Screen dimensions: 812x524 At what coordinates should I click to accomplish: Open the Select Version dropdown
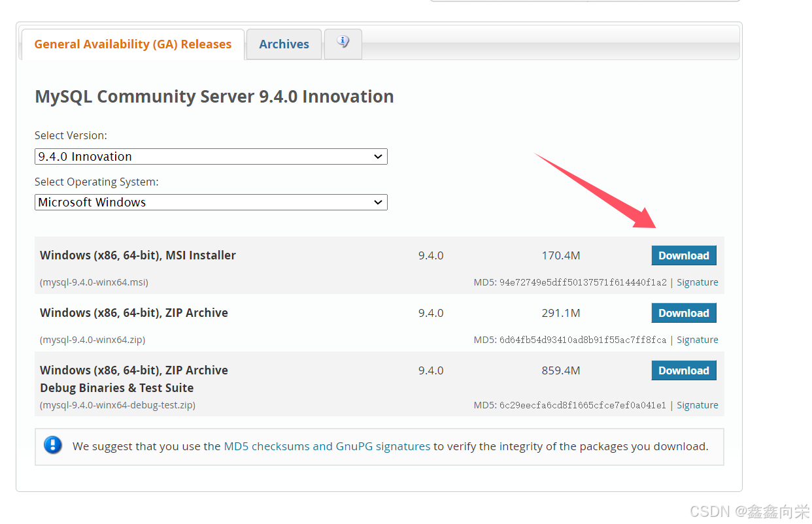(211, 157)
